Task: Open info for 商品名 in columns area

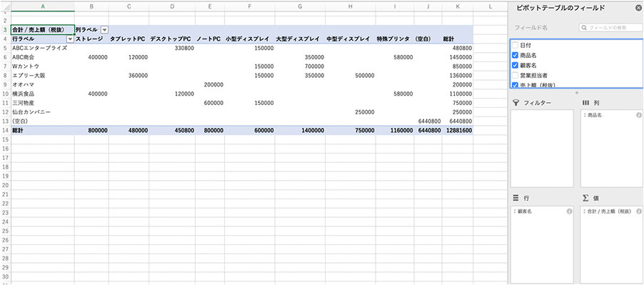Action: point(639,115)
